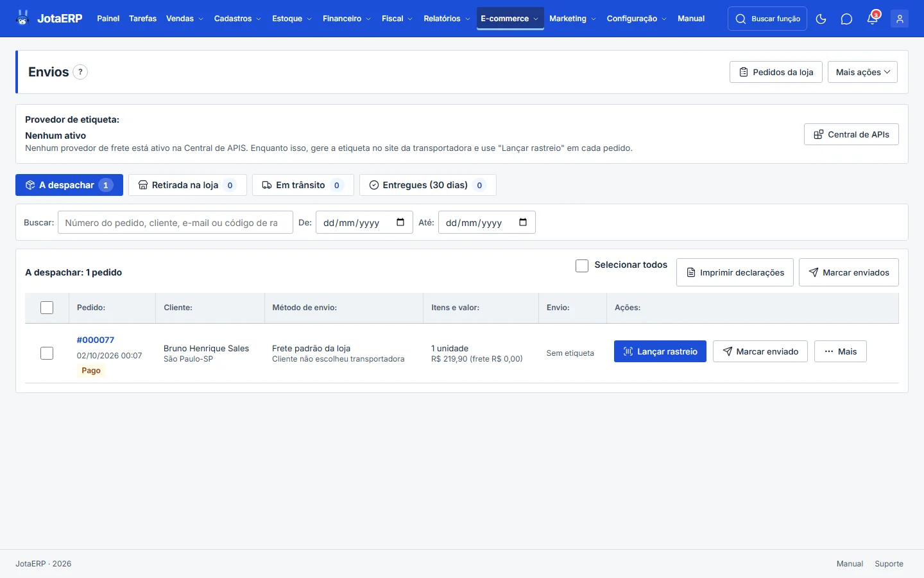Go to Painel in the top menu
The height and width of the screenshot is (578, 924).
point(108,19)
